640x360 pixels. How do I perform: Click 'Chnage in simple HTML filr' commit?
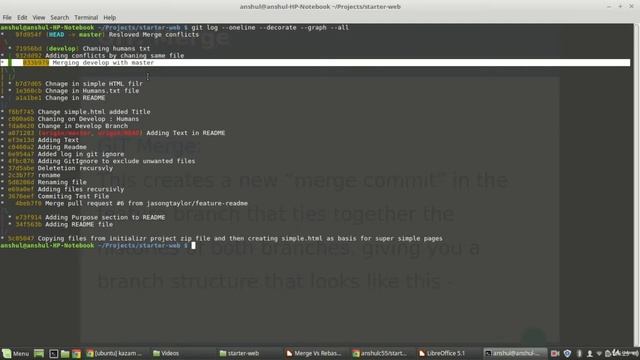click(94, 84)
